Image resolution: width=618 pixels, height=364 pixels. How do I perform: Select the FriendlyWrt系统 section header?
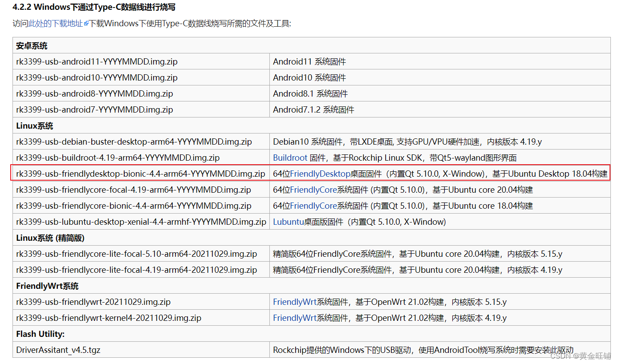[x=47, y=286]
